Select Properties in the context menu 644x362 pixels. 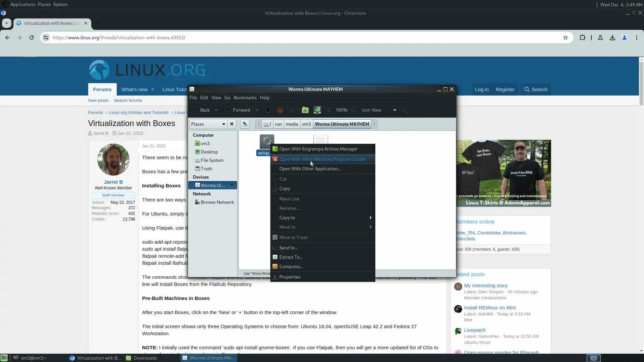tap(290, 277)
